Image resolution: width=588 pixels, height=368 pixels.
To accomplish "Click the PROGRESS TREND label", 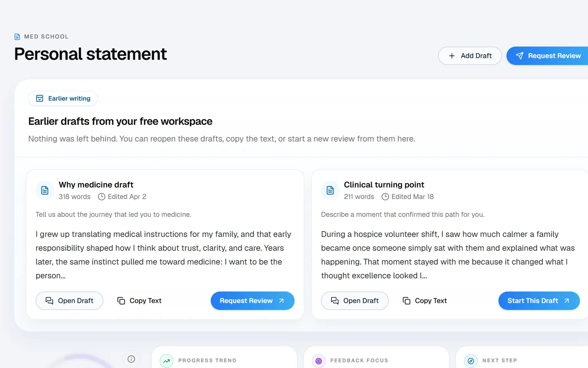I will coord(207,360).
